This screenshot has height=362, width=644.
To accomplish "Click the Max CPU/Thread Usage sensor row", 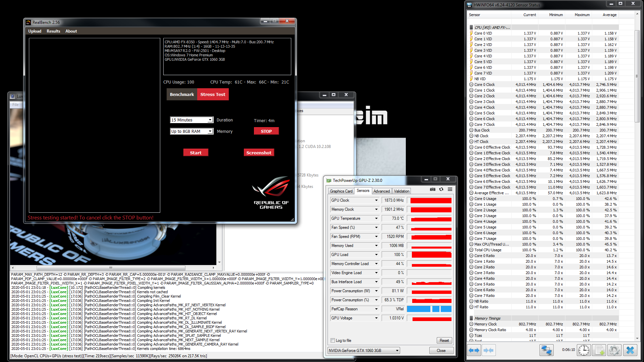I will [x=543, y=244].
